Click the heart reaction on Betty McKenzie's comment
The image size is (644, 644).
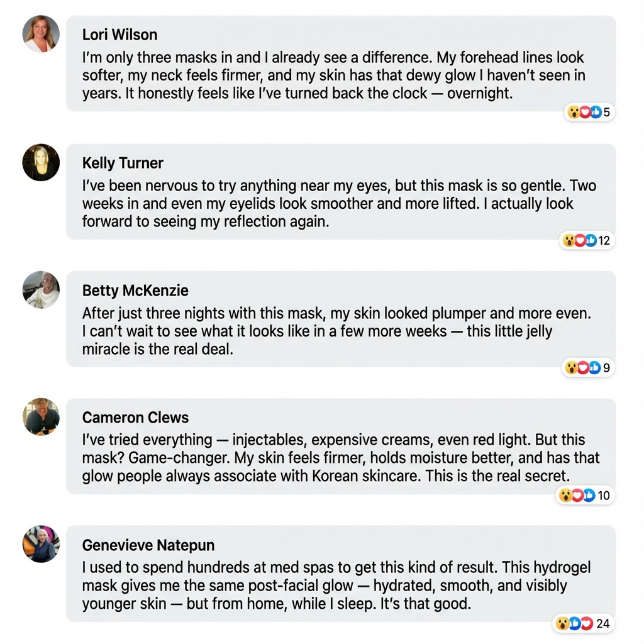(x=583, y=368)
